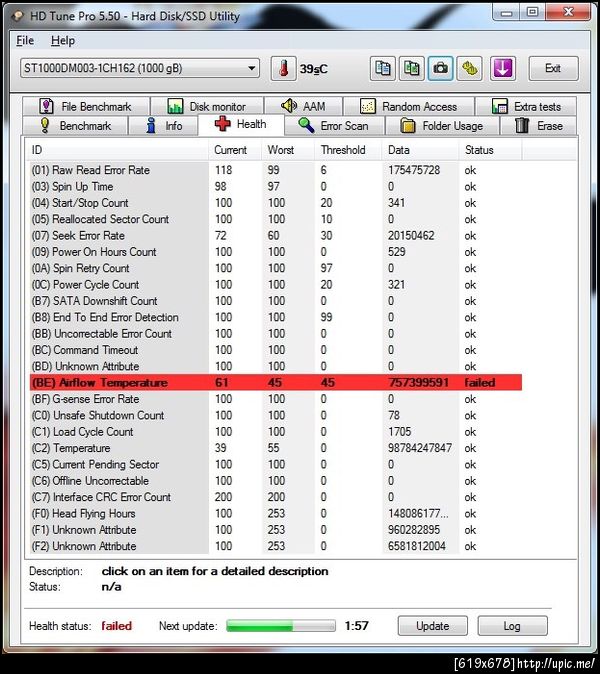This screenshot has height=674, width=600.
Task: Select the (C1) Load Cycle Count row
Action: coord(276,432)
